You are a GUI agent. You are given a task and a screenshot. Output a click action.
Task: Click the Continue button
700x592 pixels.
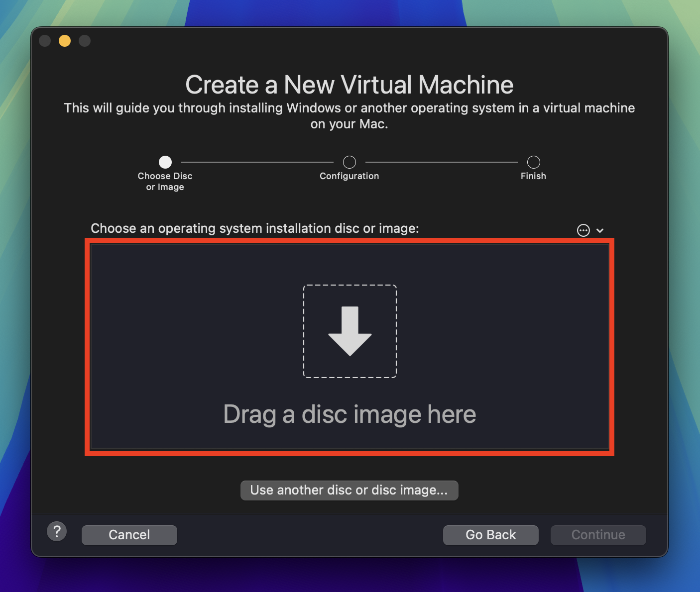point(598,535)
